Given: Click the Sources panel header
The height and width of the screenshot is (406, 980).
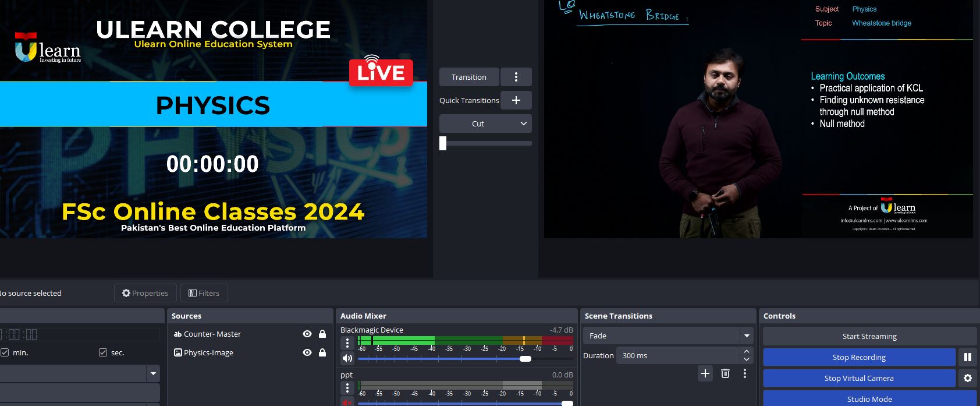Looking at the screenshot, I should pyautogui.click(x=250, y=316).
